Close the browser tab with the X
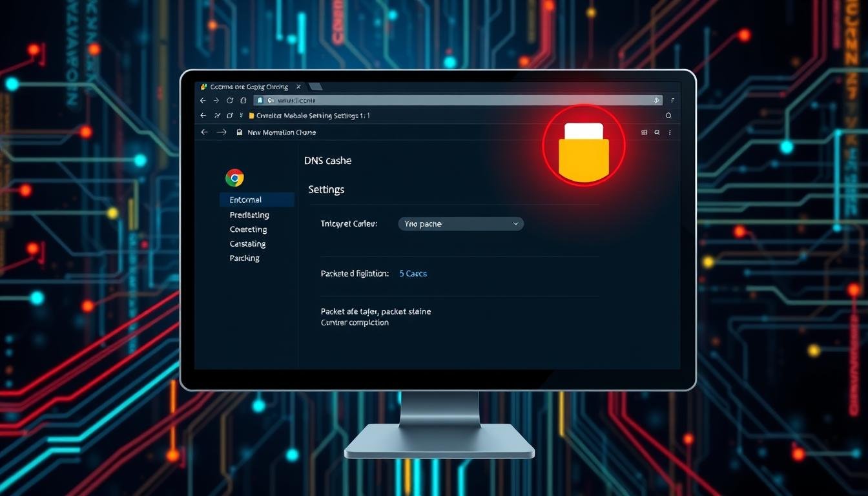Screen dimensions: 868x496 [x=298, y=87]
